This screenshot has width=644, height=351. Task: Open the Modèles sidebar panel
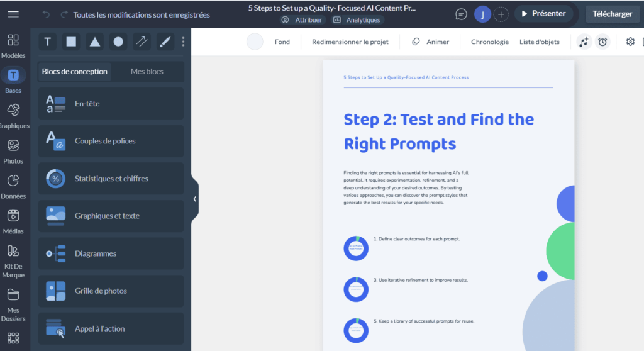coord(13,46)
